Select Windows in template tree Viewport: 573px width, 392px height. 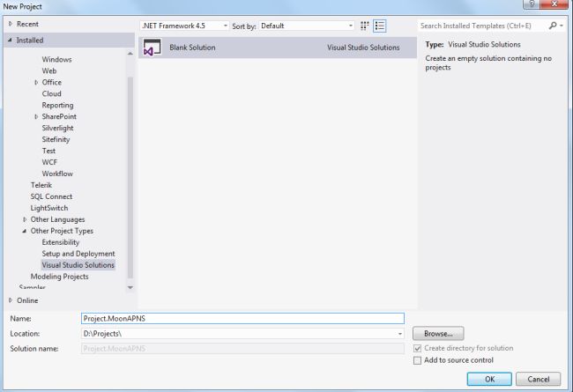[x=56, y=59]
